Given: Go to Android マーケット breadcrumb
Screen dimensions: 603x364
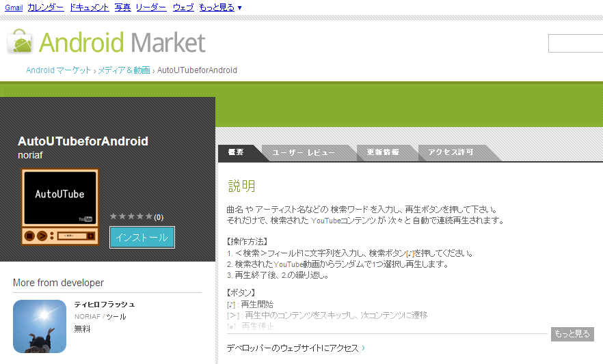Looking at the screenshot, I should [x=58, y=70].
